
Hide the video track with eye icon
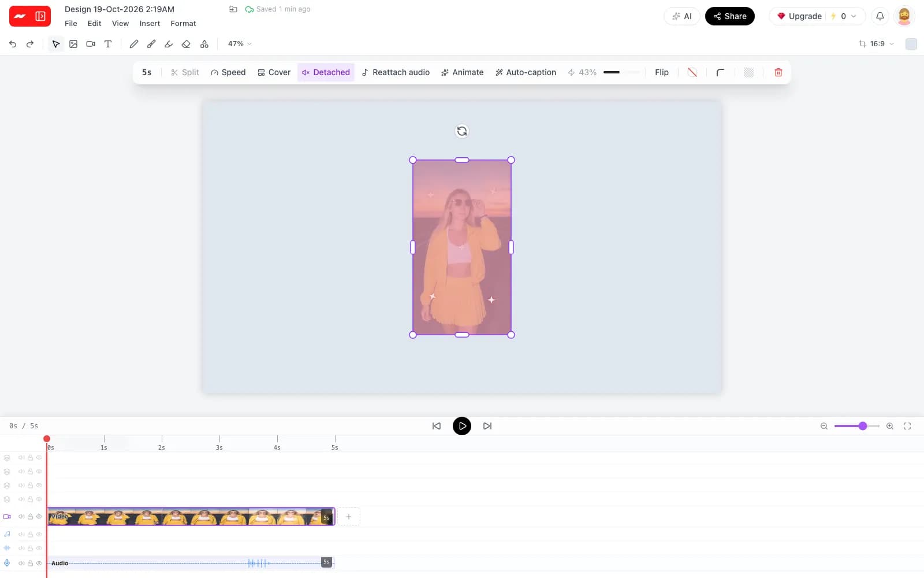pyautogui.click(x=39, y=517)
